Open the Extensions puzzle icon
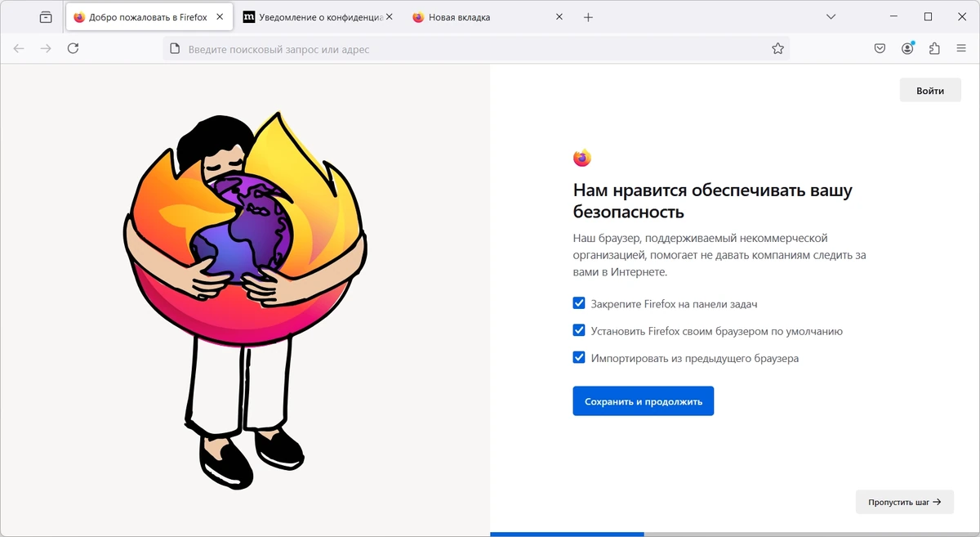This screenshot has width=980, height=537. click(x=934, y=49)
